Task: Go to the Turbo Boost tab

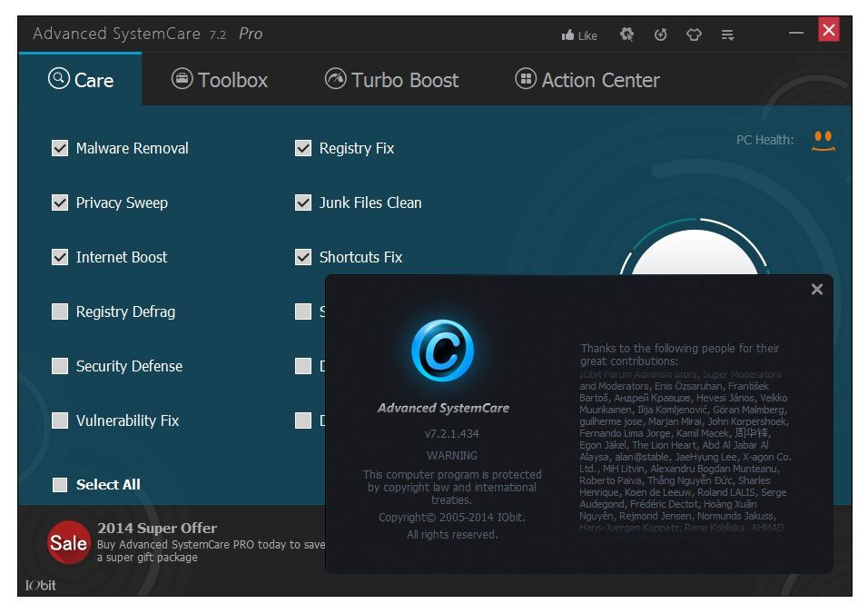Action: [x=391, y=80]
